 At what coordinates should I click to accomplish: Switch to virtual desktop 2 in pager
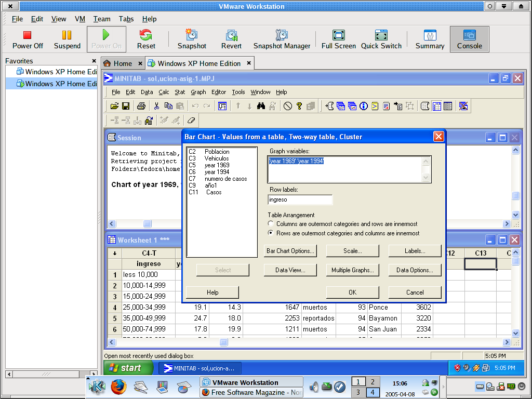point(373,382)
